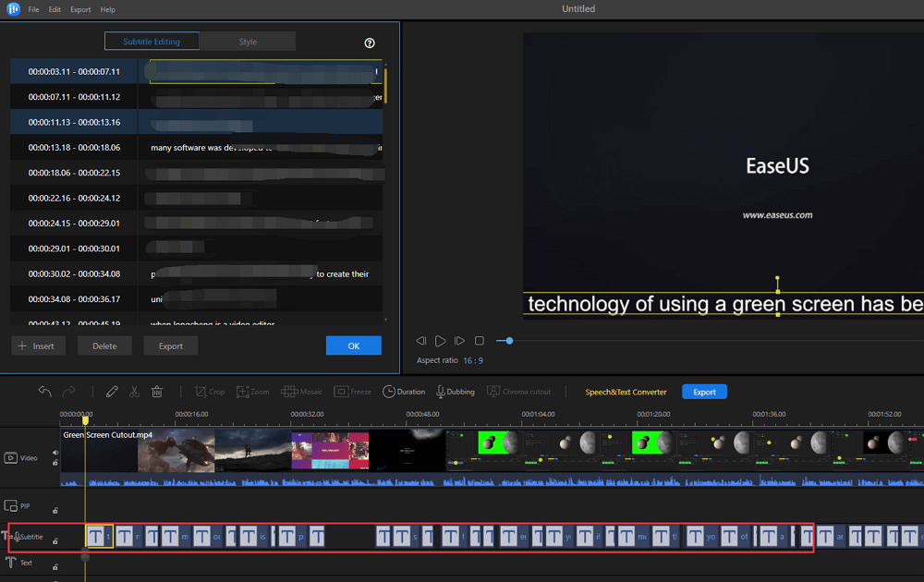
Task: Click the PIP track icon
Action: pos(10,506)
